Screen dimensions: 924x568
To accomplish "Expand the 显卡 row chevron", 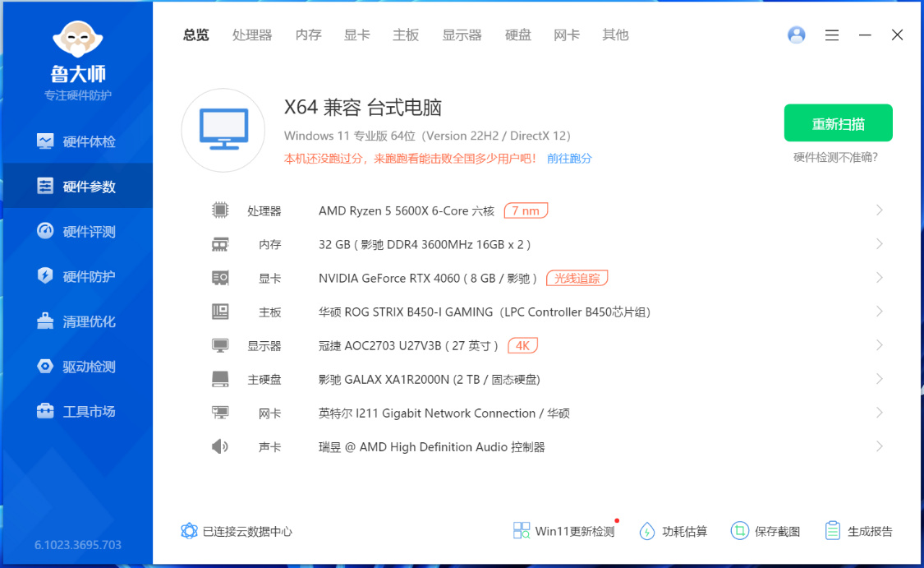I will (879, 277).
